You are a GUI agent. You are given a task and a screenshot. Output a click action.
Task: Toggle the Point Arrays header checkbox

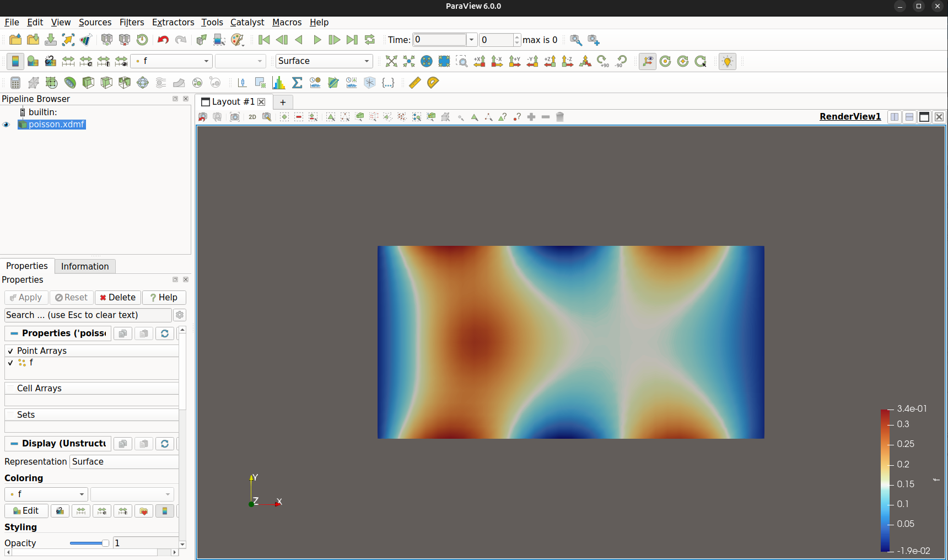[10, 351]
